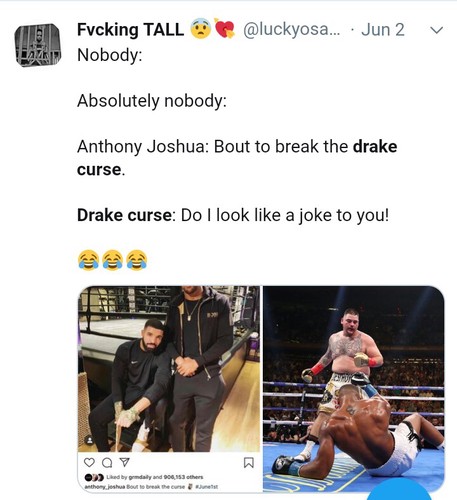This screenshot has width=457, height=500.
Task: Click the first laughing-crying emoji
Action: click(x=88, y=260)
